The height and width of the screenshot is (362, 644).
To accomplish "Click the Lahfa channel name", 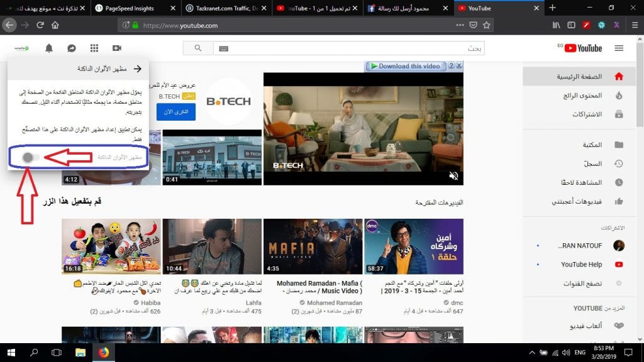I will point(253,302).
